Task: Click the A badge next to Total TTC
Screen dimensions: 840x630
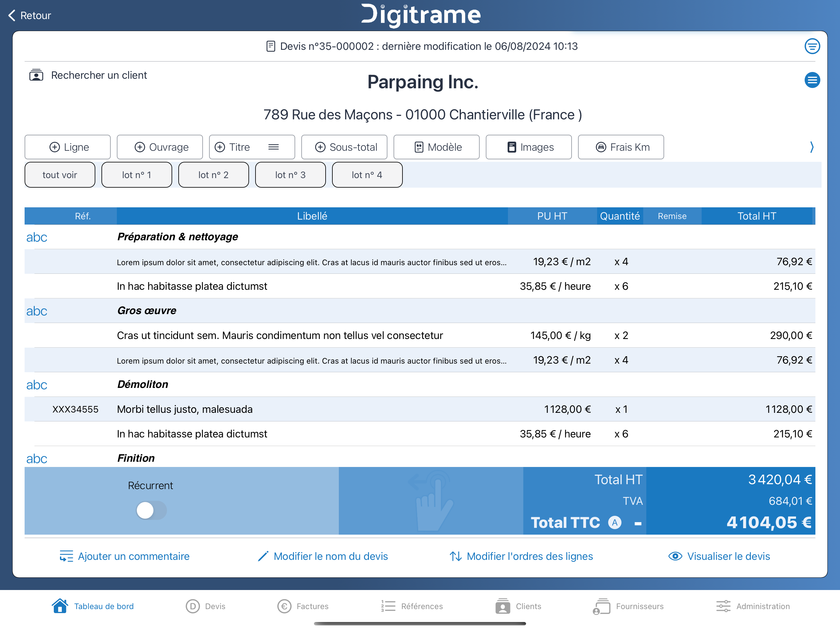Action: point(614,522)
